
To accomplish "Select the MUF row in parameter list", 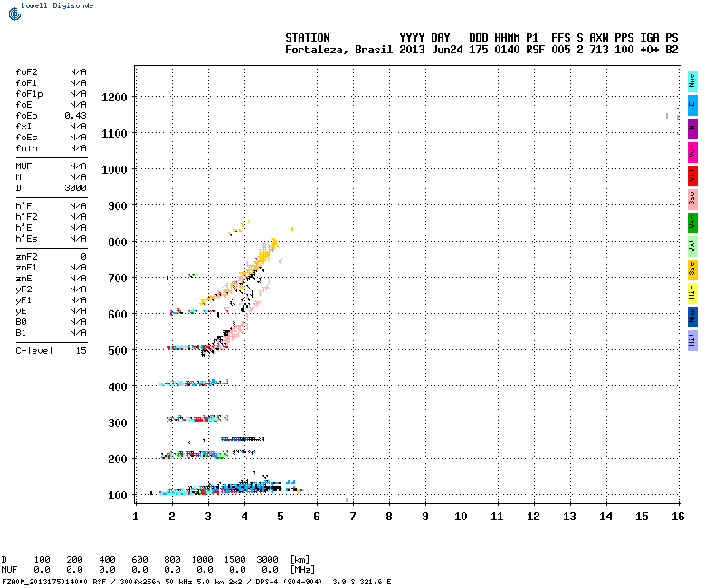I will [52, 166].
